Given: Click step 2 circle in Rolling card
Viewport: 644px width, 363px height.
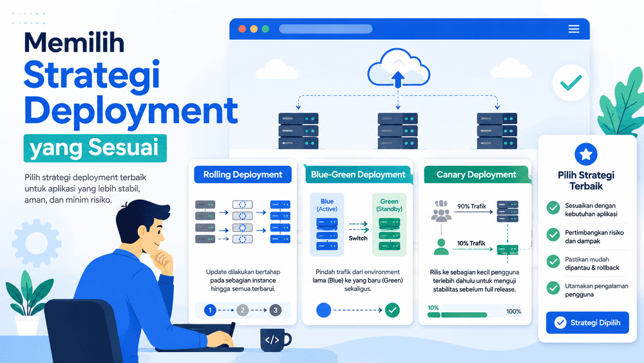Looking at the screenshot, I should [242, 310].
